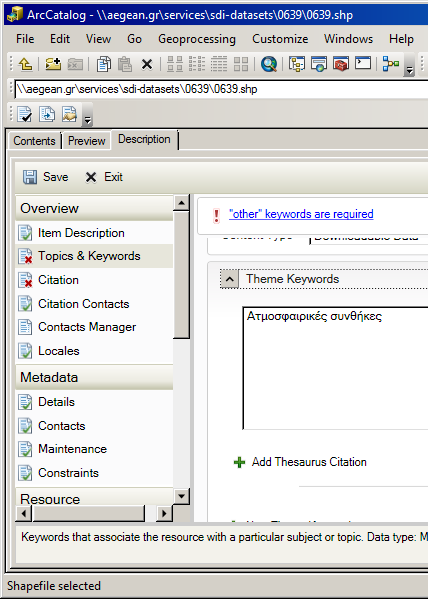Open the Citation page
Image resolution: width=428 pixels, height=599 pixels.
click(94, 280)
